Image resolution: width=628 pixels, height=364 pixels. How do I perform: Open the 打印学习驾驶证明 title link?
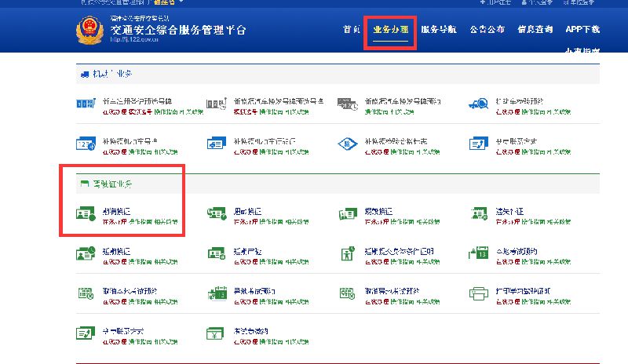point(523,291)
